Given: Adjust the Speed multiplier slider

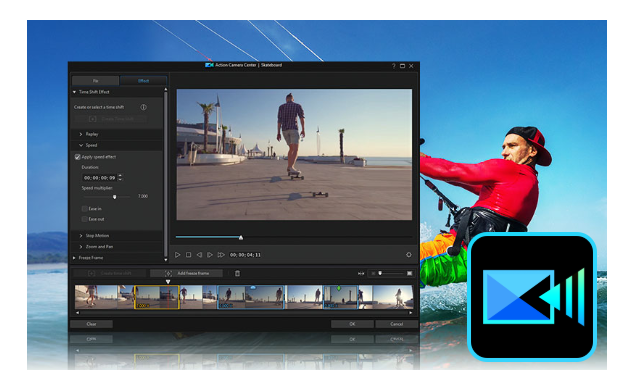Looking at the screenshot, I should click(x=114, y=197).
